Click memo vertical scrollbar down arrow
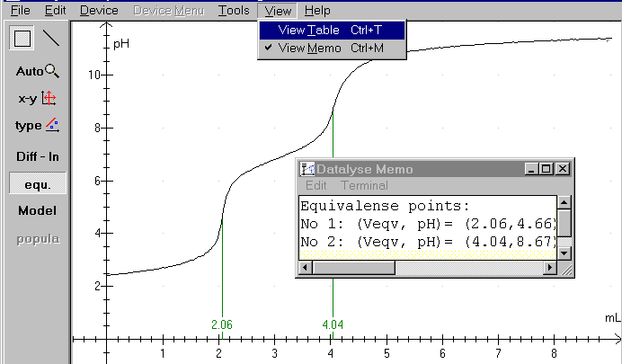The image size is (622, 364). tap(564, 253)
